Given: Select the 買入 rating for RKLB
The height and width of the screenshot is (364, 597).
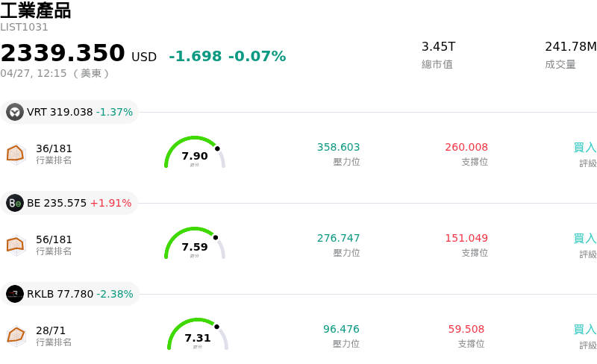Looking at the screenshot, I should pos(584,330).
